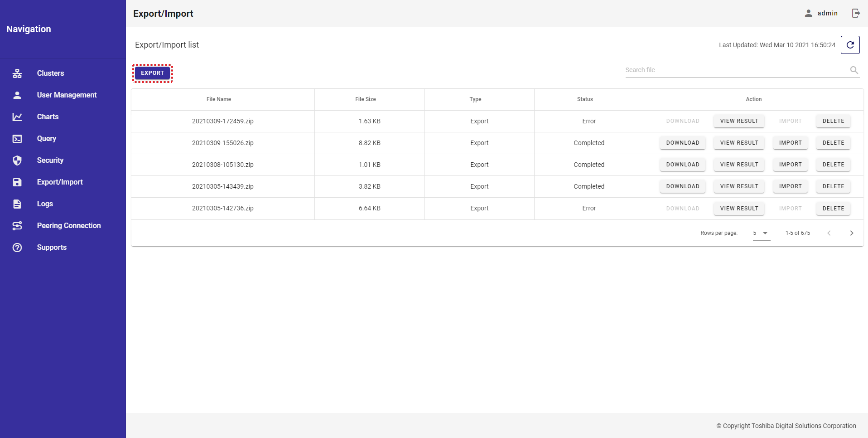Delete file 20210308-105130.zip
The image size is (868, 438).
point(833,165)
